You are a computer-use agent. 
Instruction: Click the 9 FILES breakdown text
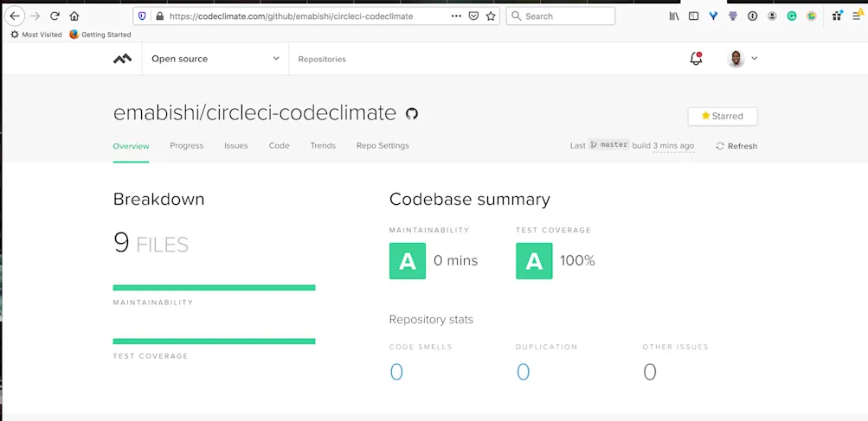click(151, 243)
